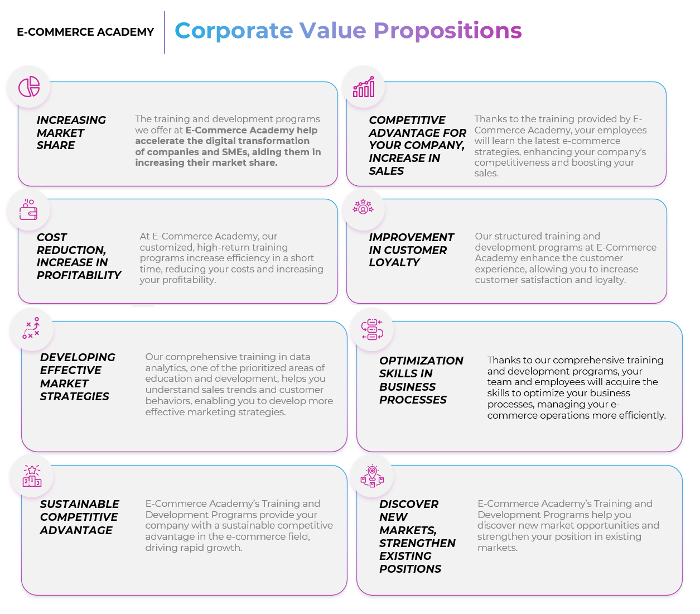Click the IMPROVEMENT IN CUSTOMER LOYALTY heading
This screenshot has width=700, height=614.
[411, 250]
